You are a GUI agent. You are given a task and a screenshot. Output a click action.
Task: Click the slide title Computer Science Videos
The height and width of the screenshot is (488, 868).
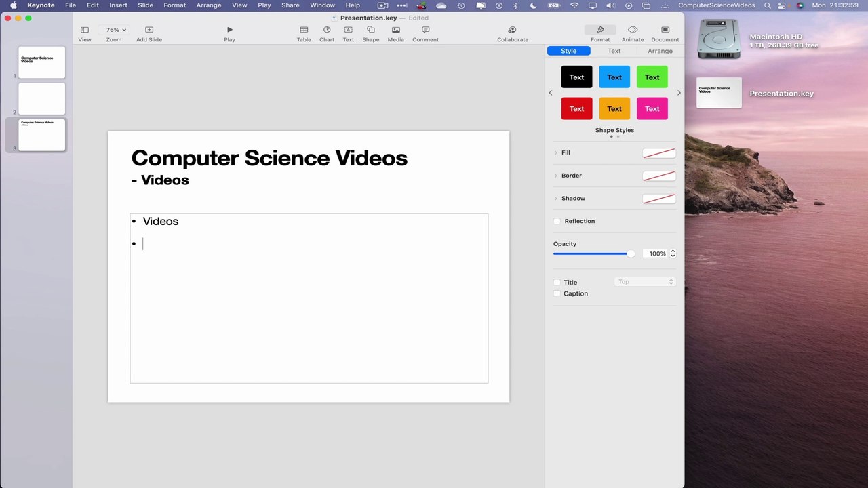pyautogui.click(x=269, y=158)
